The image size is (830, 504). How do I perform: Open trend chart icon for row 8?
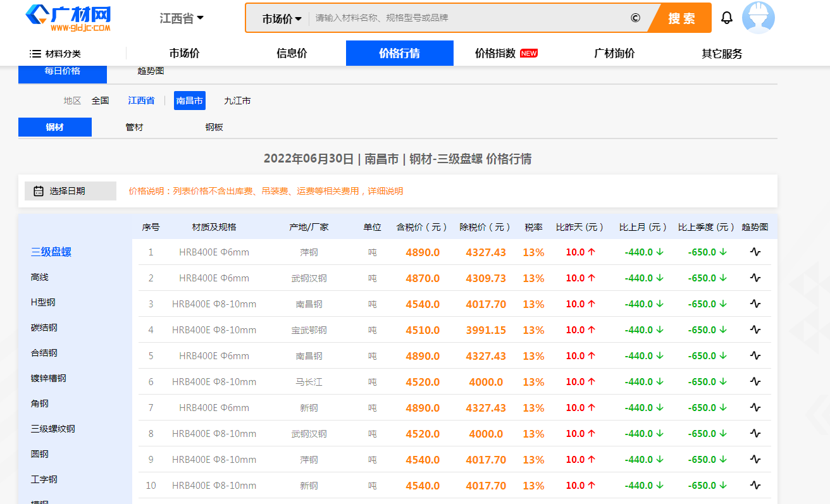pos(755,433)
